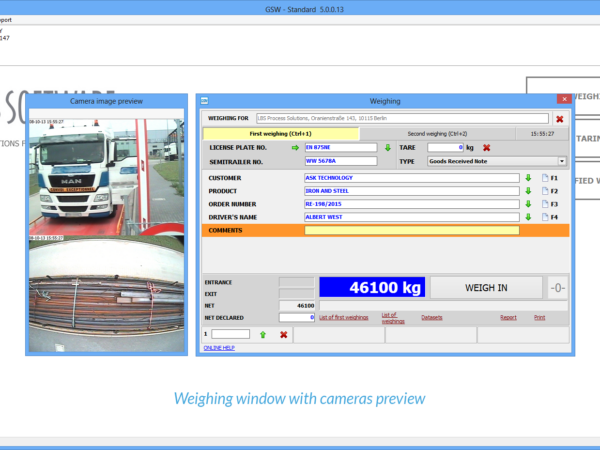Click the yellow Comments input field

(x=412, y=230)
